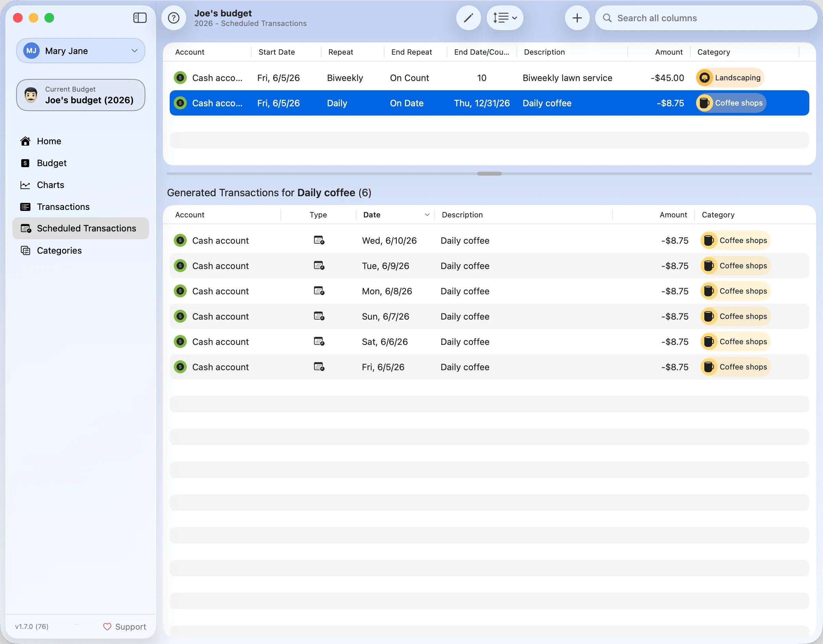
Task: Click the On Count cell
Action: pyautogui.click(x=409, y=78)
